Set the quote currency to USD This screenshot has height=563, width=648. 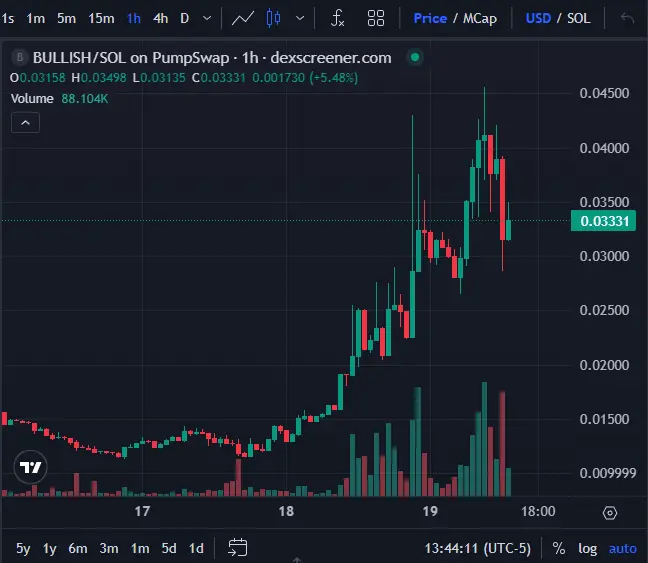click(x=538, y=19)
